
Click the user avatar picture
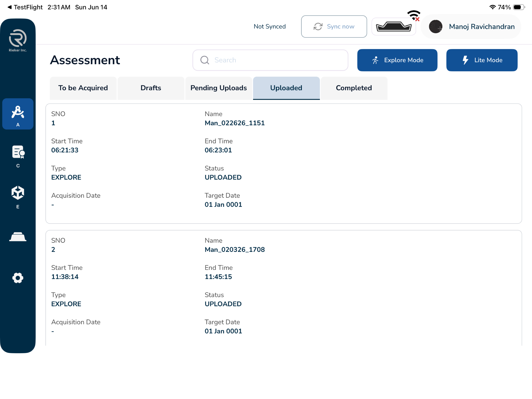pyautogui.click(x=435, y=26)
